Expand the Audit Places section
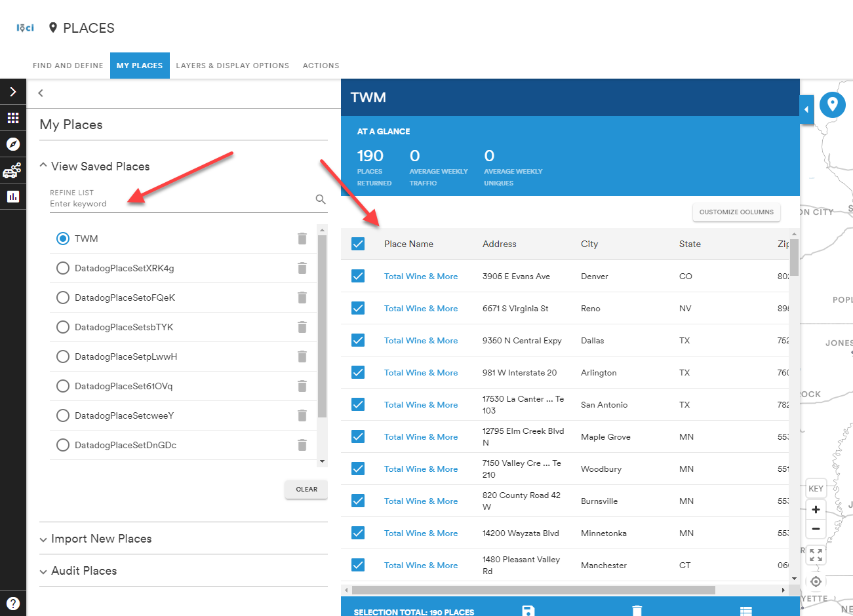This screenshot has height=616, width=853. (x=78, y=571)
